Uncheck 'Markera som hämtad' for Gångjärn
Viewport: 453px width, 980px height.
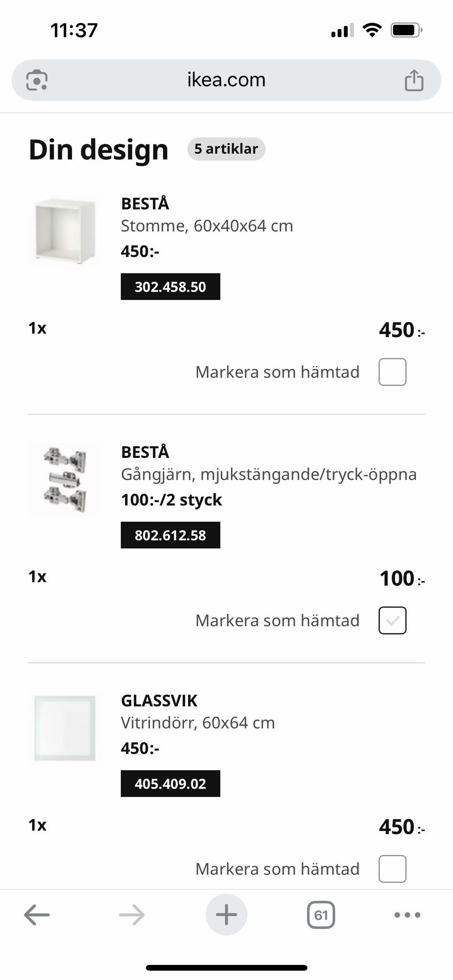pos(392,621)
